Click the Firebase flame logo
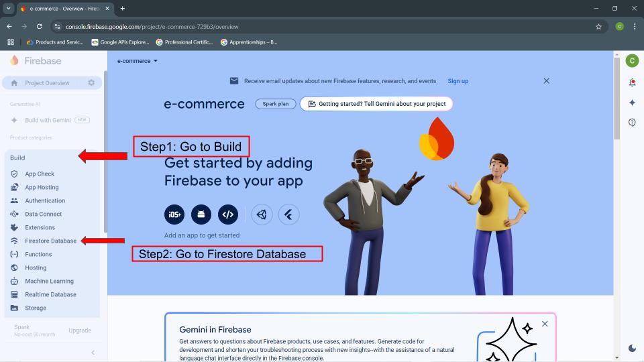The height and width of the screenshot is (362, 644). coord(14,60)
